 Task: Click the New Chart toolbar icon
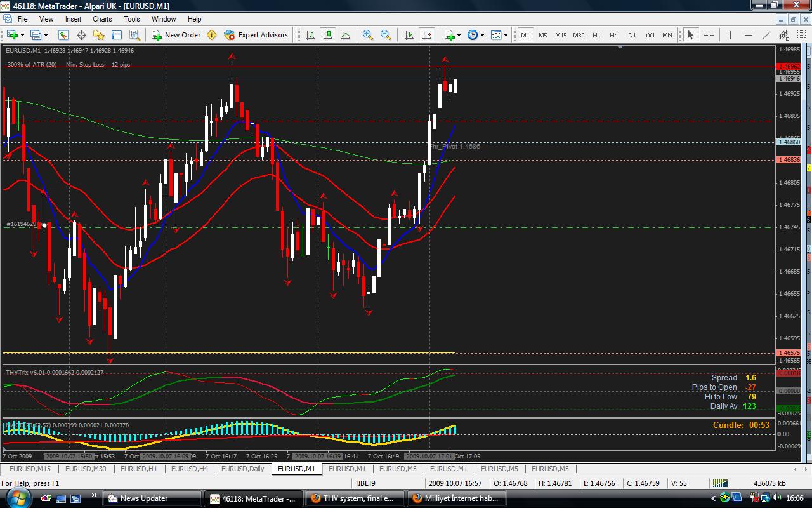point(12,35)
